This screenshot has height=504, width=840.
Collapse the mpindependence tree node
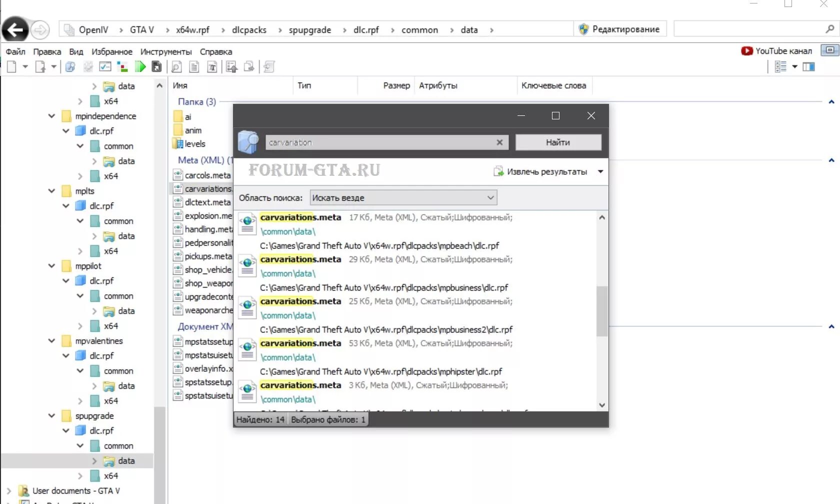coord(51,116)
